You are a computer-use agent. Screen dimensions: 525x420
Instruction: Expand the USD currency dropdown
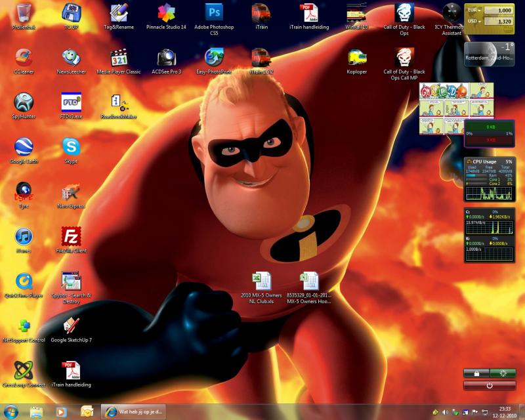pyautogui.click(x=474, y=21)
